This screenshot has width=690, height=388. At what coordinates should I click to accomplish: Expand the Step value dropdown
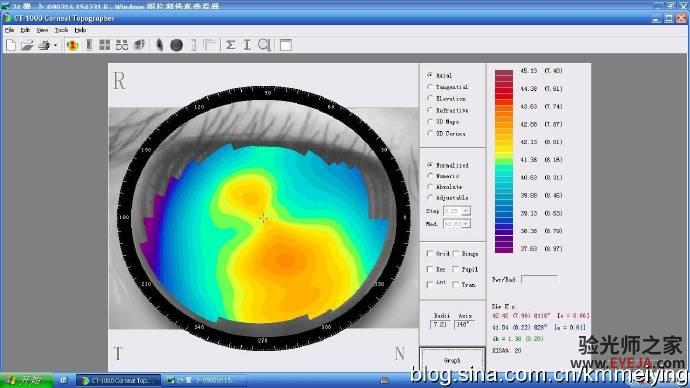[465, 212]
